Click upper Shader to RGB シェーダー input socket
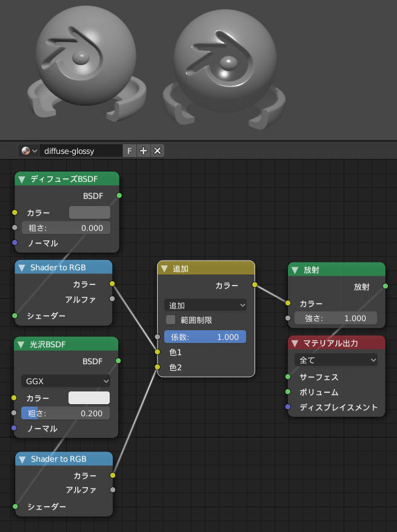The height and width of the screenshot is (532, 397). click(15, 316)
